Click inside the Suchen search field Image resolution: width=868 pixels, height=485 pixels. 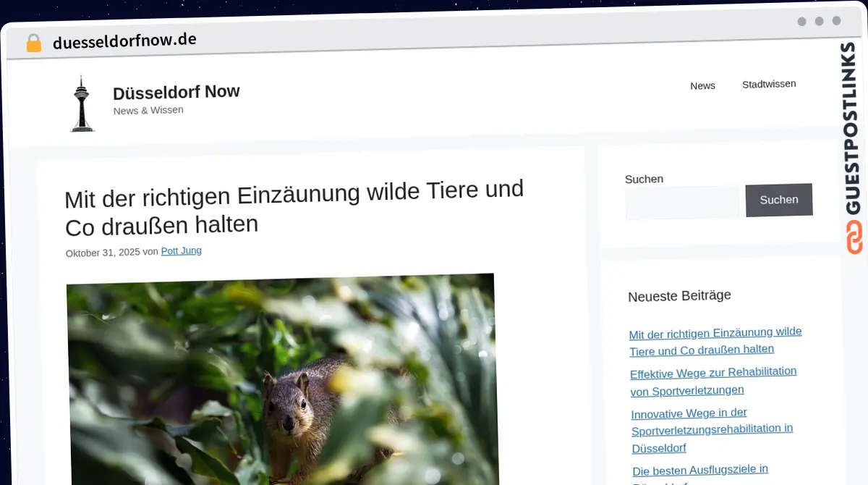point(682,202)
